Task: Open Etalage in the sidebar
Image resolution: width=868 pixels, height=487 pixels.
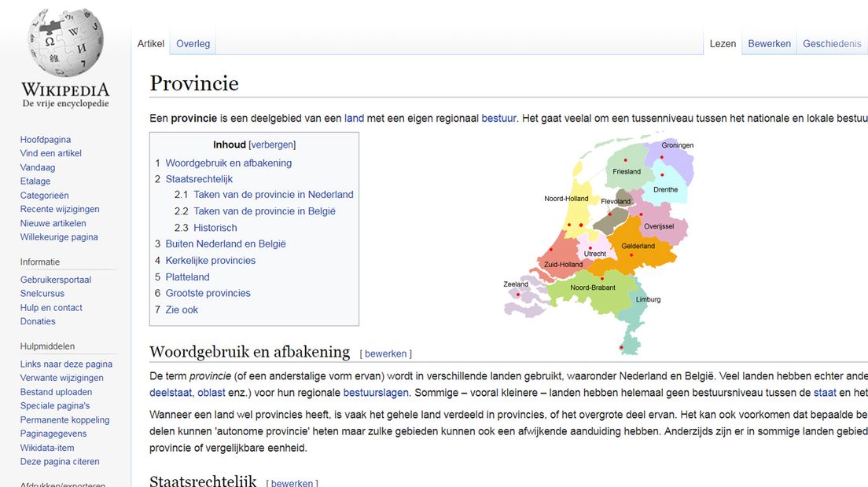Action: [x=35, y=181]
